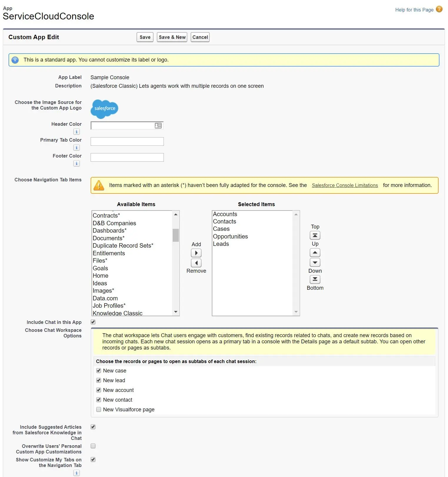Viewport: 448px width, 477px height.
Task: Click the yellow warning triangle icon
Action: [99, 185]
